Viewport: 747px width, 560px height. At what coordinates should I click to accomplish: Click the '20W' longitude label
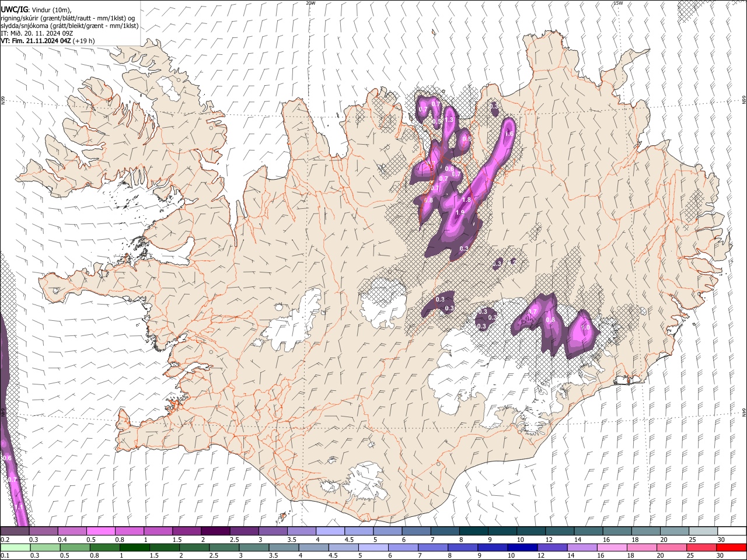(x=310, y=3)
